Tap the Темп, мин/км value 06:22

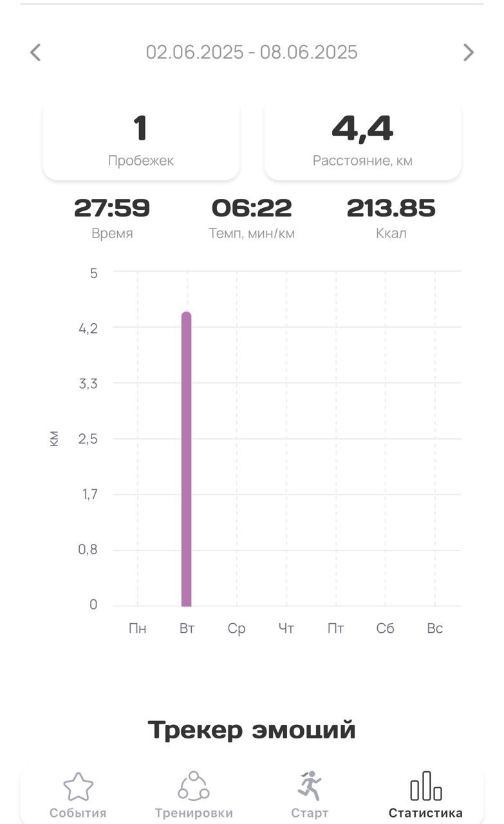click(x=252, y=208)
